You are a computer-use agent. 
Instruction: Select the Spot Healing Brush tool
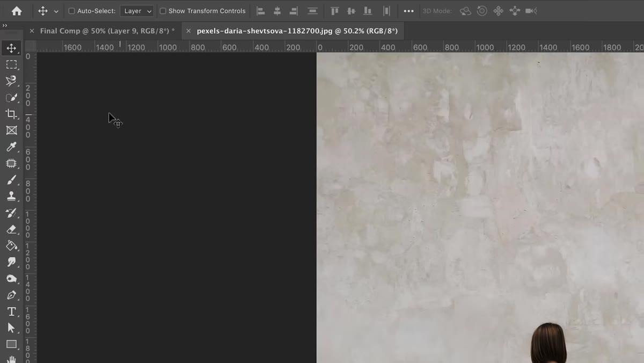coord(11,163)
